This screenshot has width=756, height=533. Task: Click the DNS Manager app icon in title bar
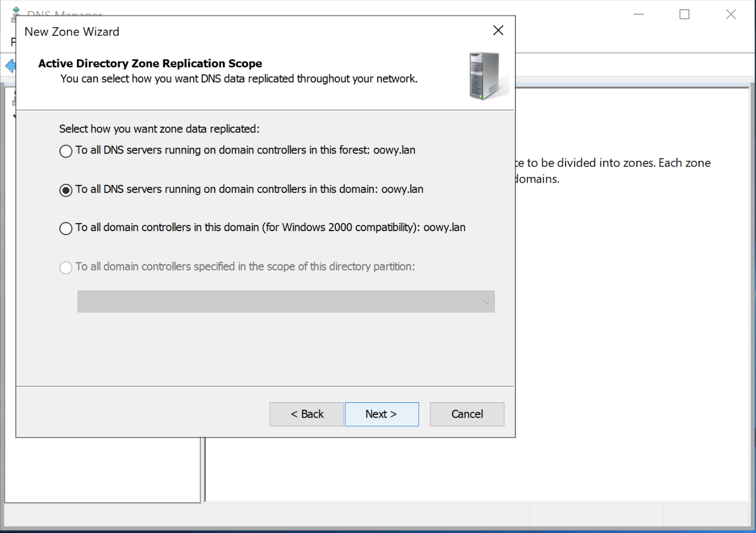15,13
